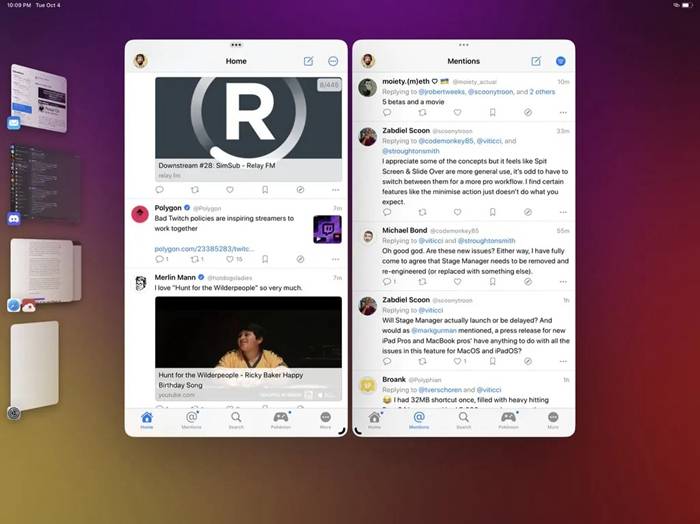700x524 pixels.
Task: Reply to moiety.(m)eth's tweet
Action: tap(387, 112)
